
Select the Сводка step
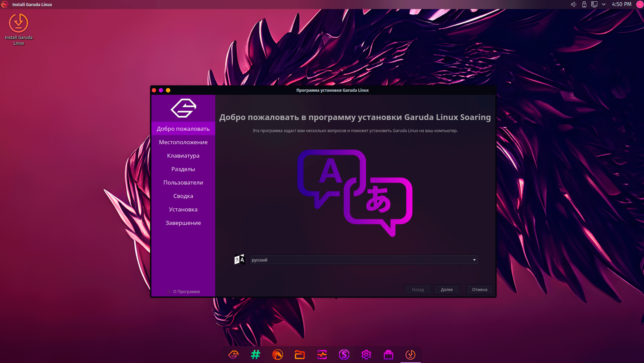pos(183,196)
